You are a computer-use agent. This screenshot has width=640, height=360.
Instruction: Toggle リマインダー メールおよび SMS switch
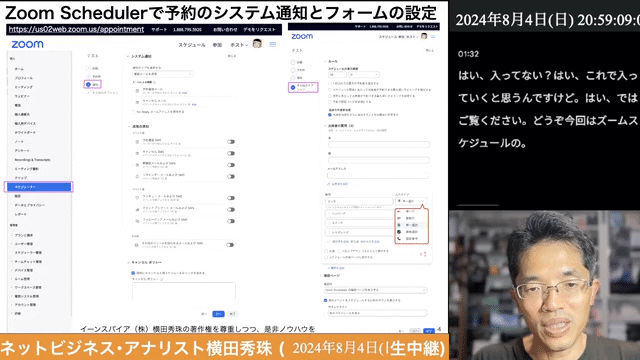[x=231, y=177]
